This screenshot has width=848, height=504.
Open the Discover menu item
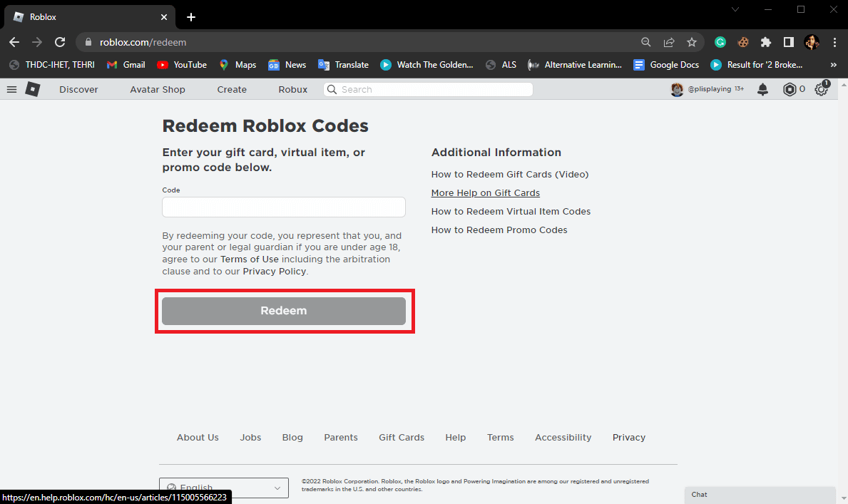point(78,90)
